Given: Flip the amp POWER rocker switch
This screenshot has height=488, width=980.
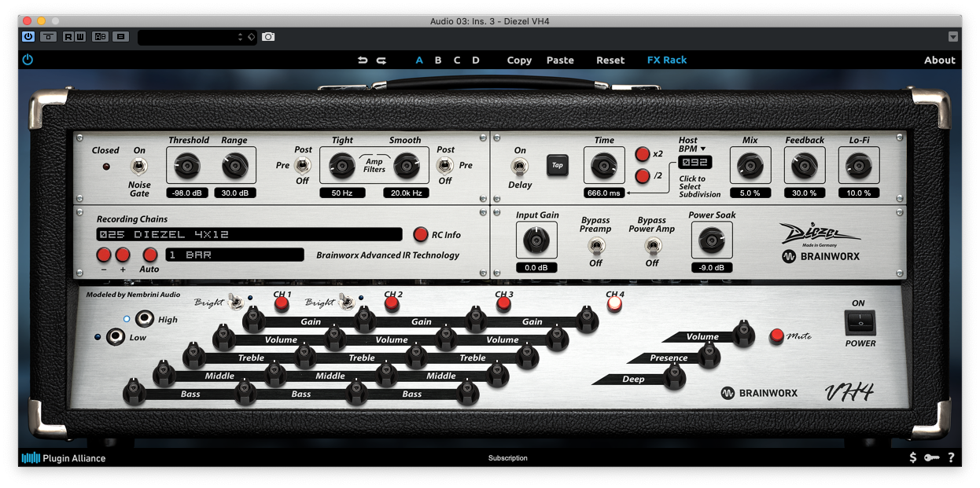Looking at the screenshot, I should (860, 322).
